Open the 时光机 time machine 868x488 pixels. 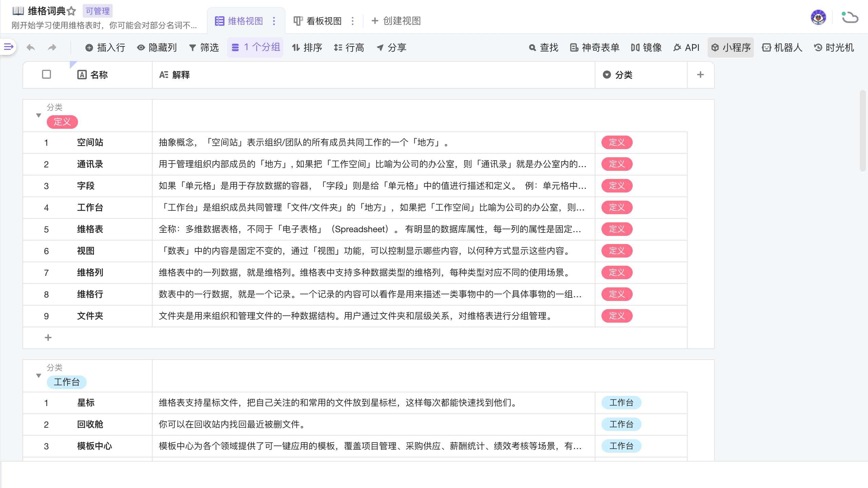point(834,47)
